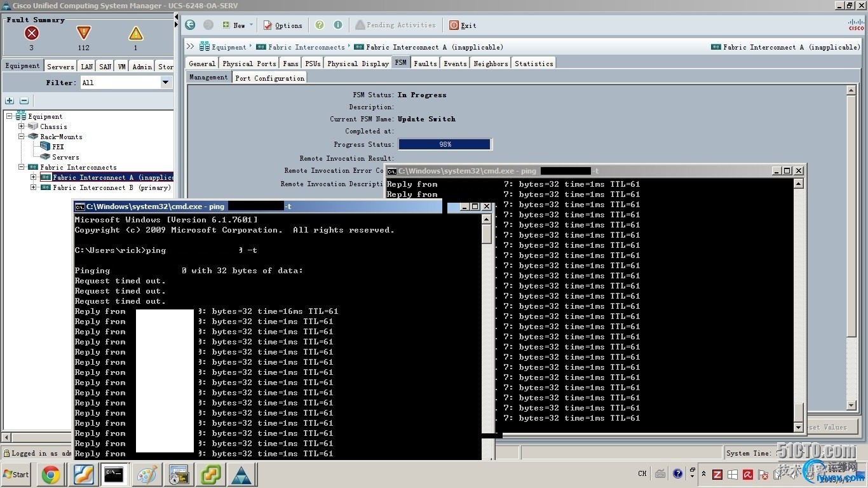Switch to Port Configuration subtab
868x488 pixels.
(x=269, y=78)
